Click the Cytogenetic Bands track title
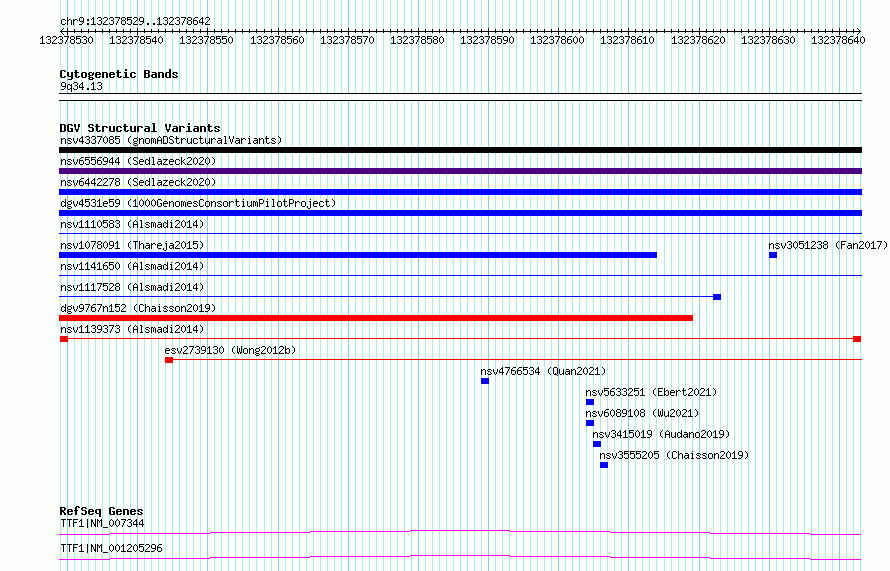The width and height of the screenshot is (890, 571). pyautogui.click(x=119, y=74)
